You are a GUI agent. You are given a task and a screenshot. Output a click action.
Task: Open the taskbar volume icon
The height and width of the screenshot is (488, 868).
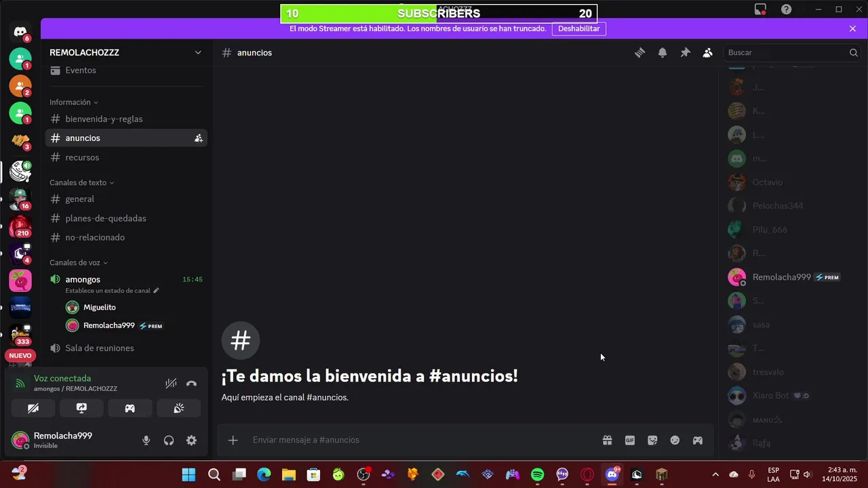click(x=807, y=474)
